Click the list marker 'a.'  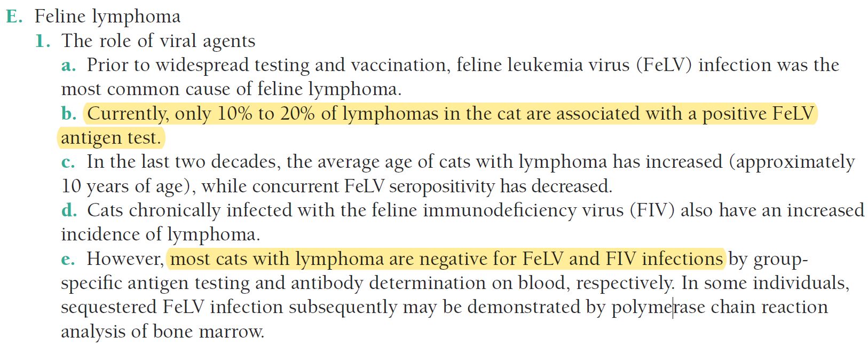pyautogui.click(x=69, y=66)
